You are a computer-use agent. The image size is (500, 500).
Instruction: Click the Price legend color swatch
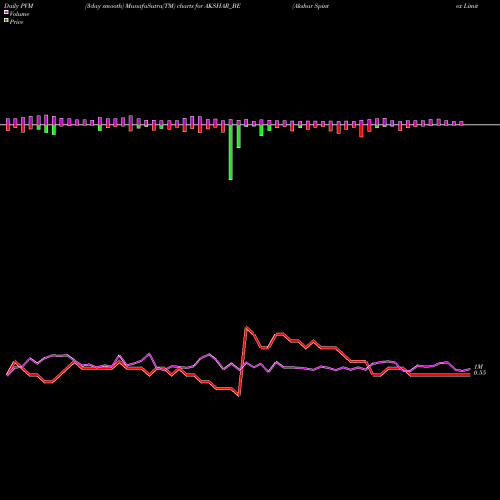[x=6, y=20]
